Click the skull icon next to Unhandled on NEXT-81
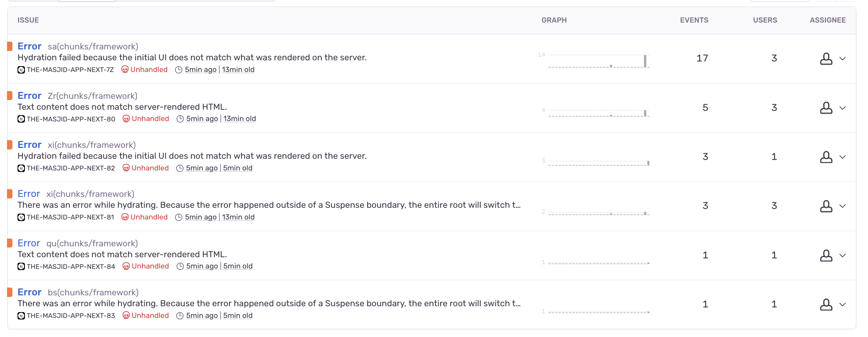Screen dimensions: 868x337 pyautogui.click(x=125, y=217)
